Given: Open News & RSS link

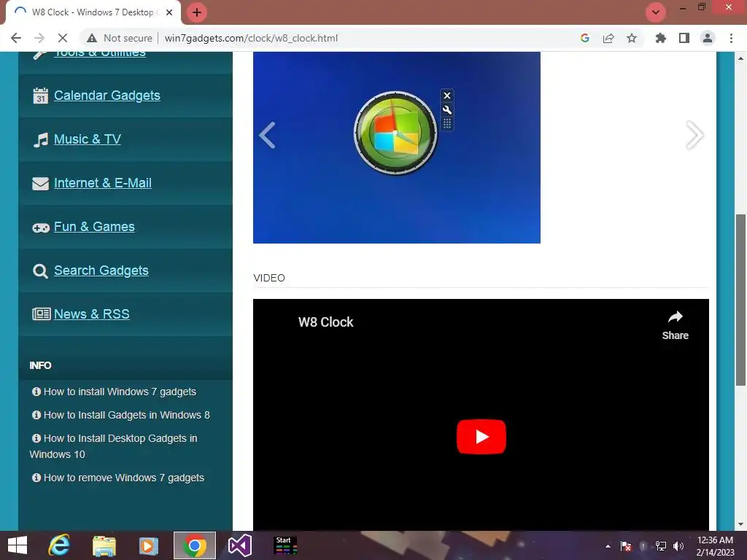Looking at the screenshot, I should point(91,314).
